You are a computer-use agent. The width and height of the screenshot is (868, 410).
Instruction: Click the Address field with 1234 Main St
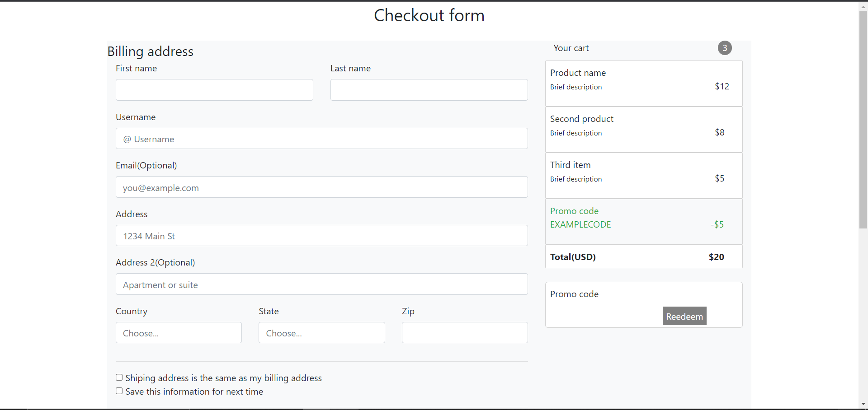tap(322, 236)
